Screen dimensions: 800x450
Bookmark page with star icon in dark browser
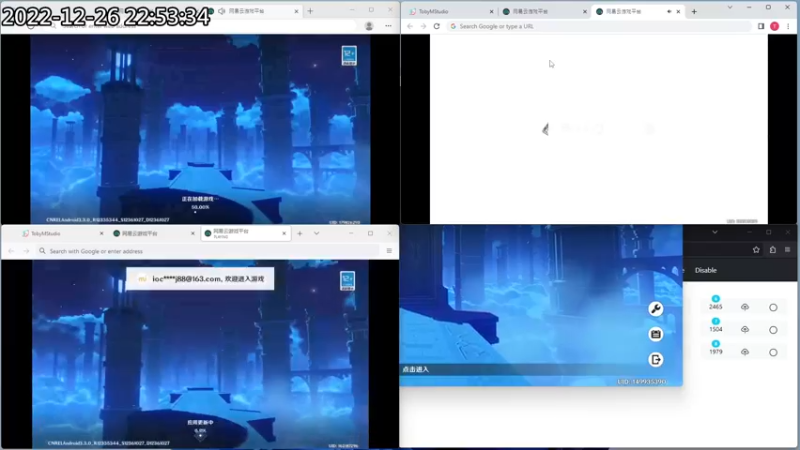coord(756,249)
